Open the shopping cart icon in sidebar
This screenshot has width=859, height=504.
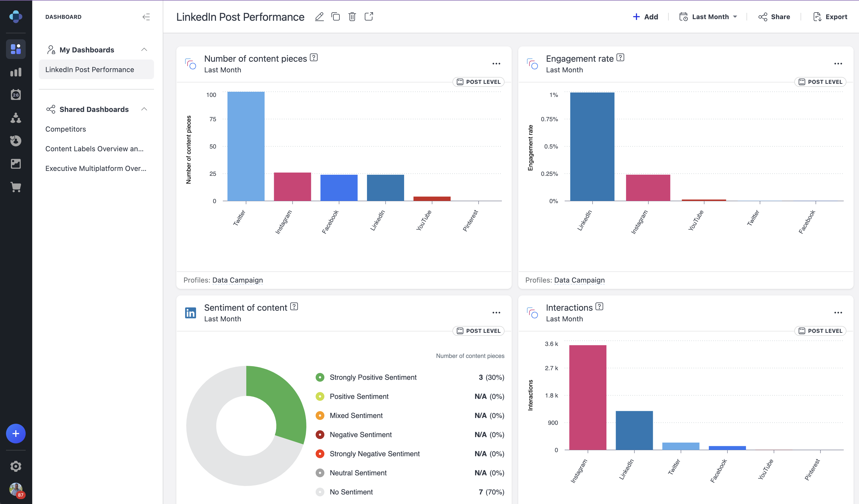(x=16, y=187)
